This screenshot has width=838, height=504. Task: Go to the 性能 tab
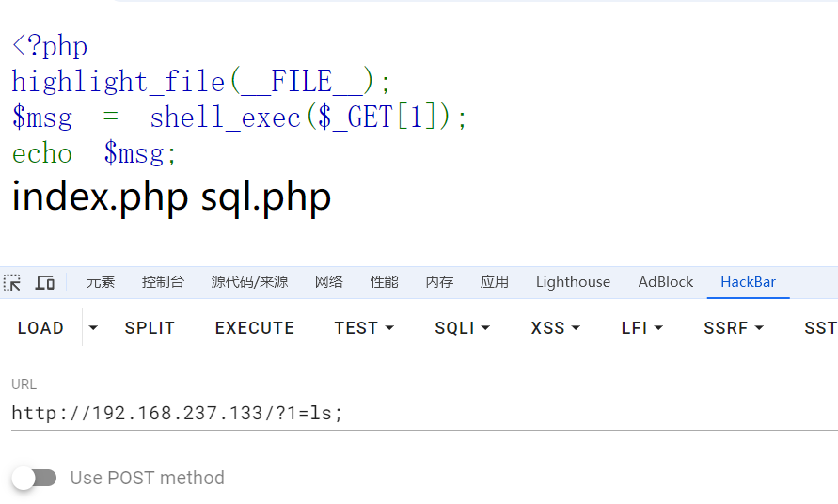coord(385,282)
